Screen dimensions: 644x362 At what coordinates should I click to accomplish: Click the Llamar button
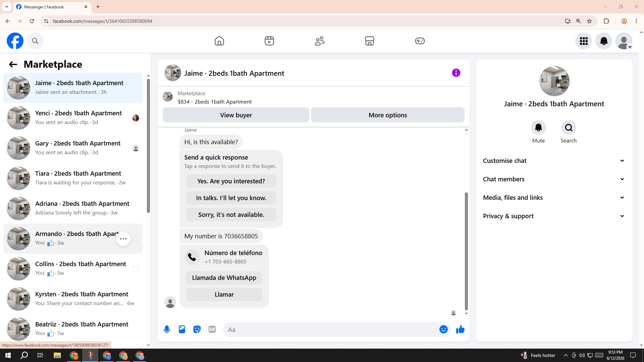point(224,294)
